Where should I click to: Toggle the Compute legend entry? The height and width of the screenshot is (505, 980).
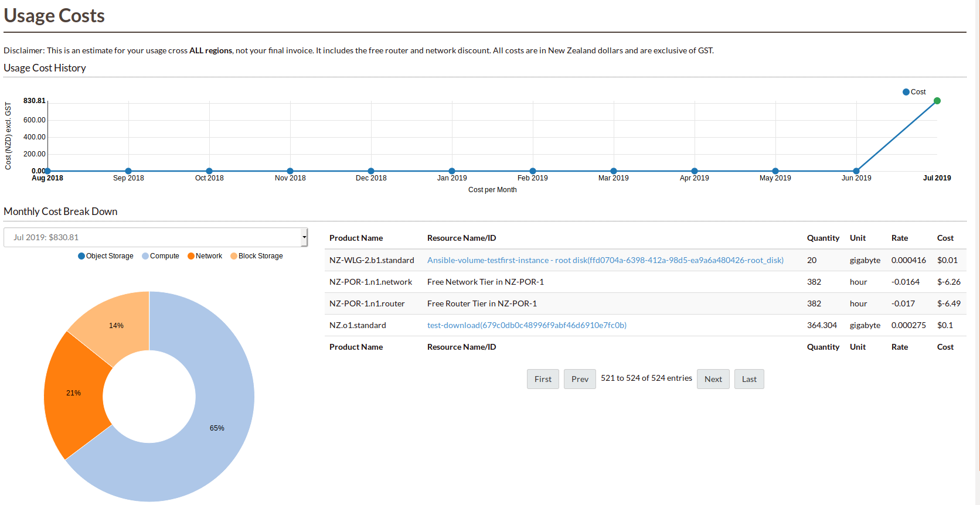(x=161, y=256)
